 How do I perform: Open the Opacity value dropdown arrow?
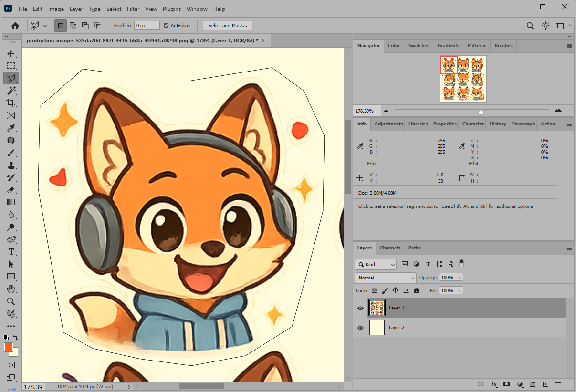pyautogui.click(x=460, y=278)
